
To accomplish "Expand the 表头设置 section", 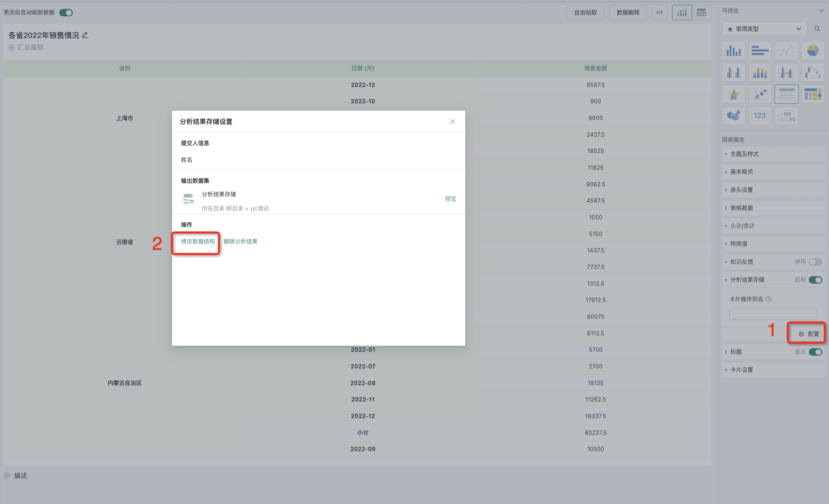I will [x=773, y=190].
